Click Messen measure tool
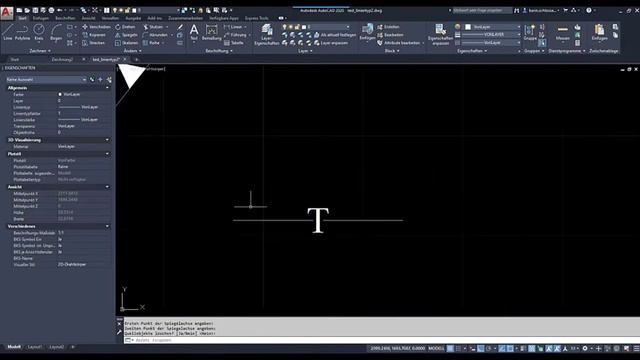 562,32
